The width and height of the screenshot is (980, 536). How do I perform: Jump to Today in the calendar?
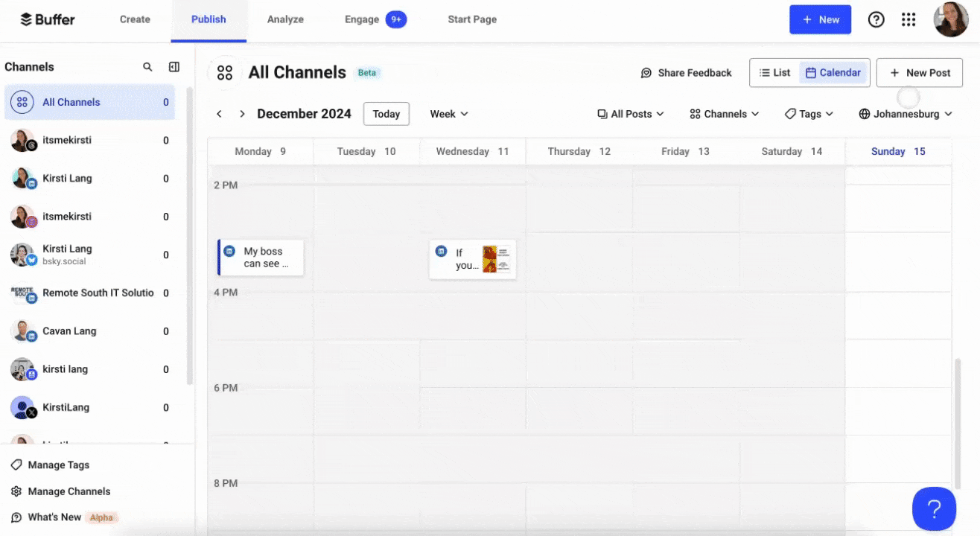[386, 113]
